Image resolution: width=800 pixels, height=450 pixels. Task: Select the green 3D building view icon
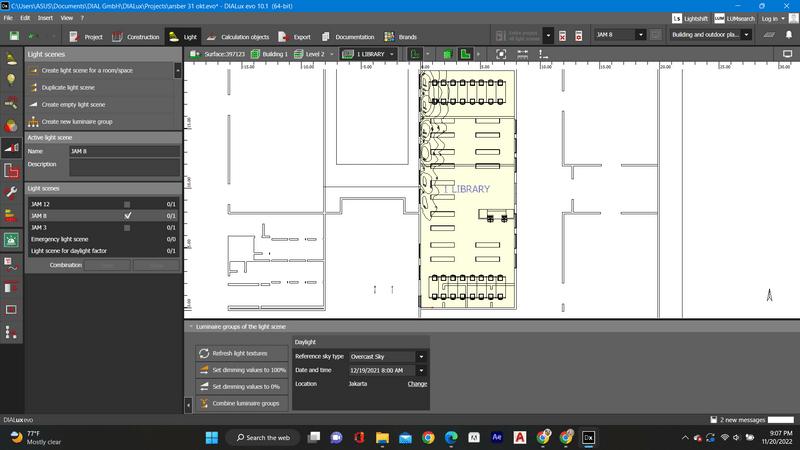coord(447,54)
